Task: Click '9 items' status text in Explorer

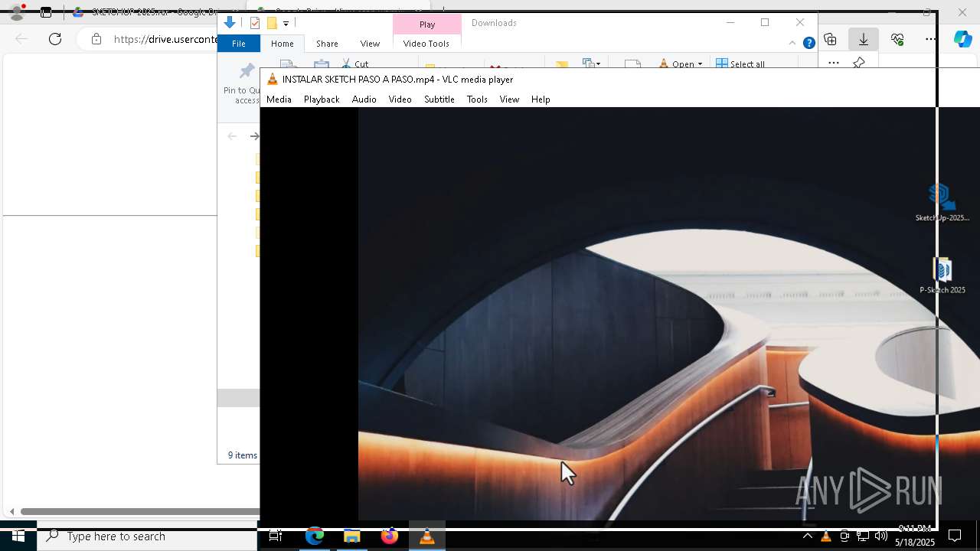Action: tap(243, 455)
